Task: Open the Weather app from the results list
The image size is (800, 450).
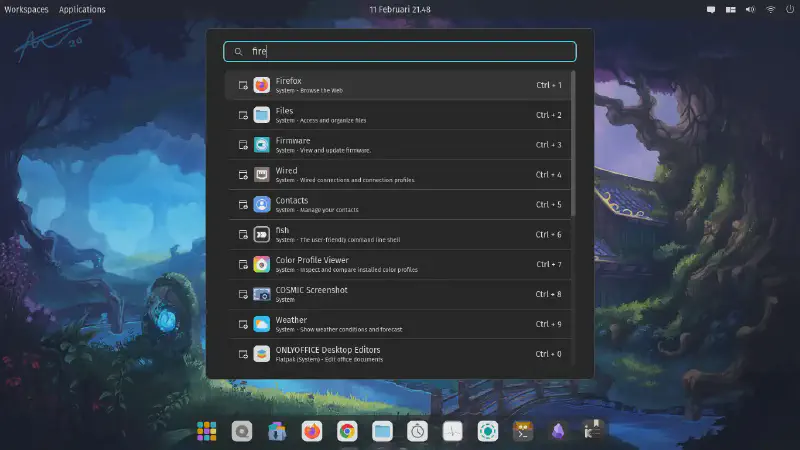Action: point(400,324)
